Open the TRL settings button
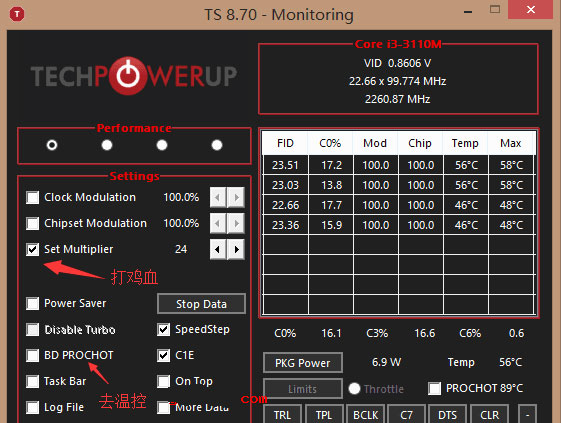 (x=282, y=415)
